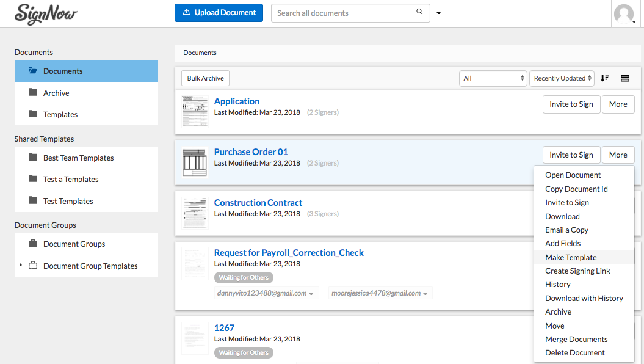
Task: Click the Upload Document button
Action: (219, 13)
